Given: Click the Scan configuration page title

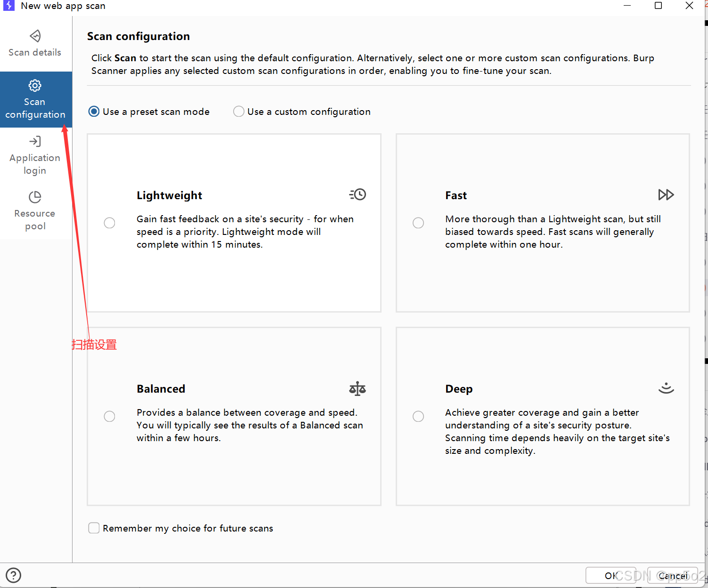Looking at the screenshot, I should (x=138, y=36).
